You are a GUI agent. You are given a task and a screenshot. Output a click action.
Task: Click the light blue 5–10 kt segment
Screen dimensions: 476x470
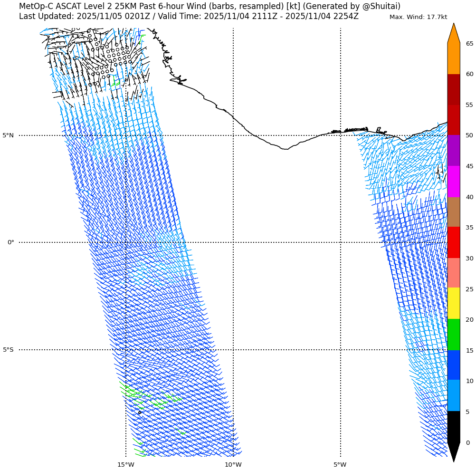click(454, 395)
